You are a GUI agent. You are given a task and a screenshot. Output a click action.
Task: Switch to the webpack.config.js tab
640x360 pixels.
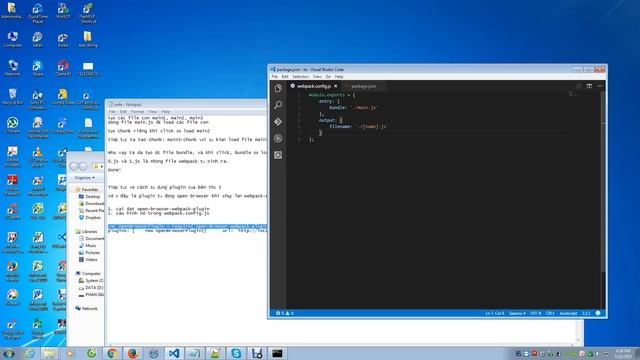(x=313, y=86)
